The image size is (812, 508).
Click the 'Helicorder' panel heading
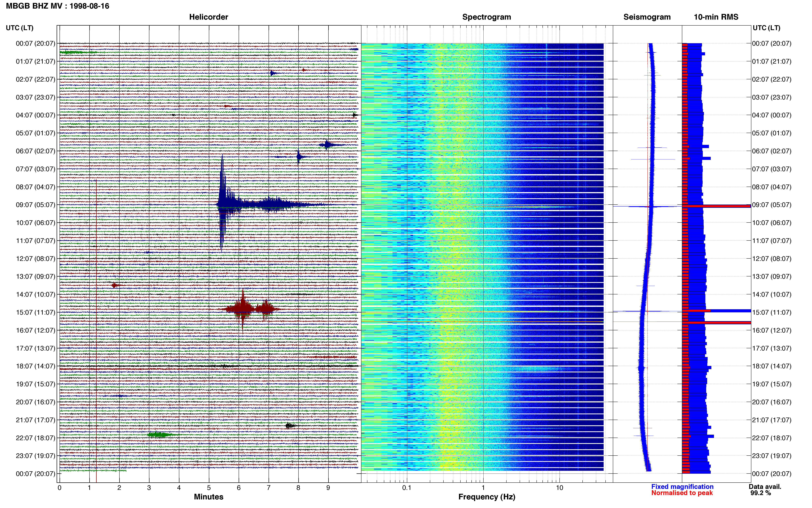(209, 17)
